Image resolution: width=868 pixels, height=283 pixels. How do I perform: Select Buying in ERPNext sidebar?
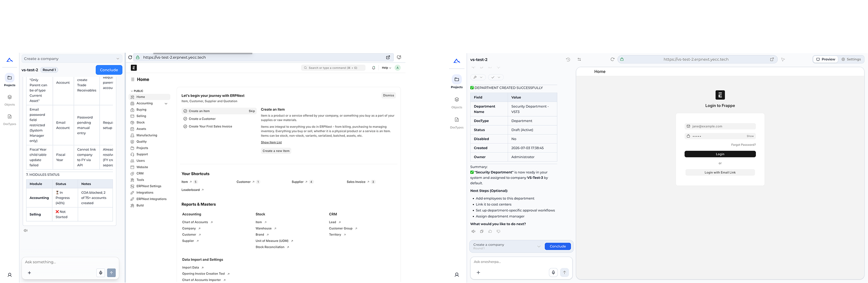[x=141, y=110]
